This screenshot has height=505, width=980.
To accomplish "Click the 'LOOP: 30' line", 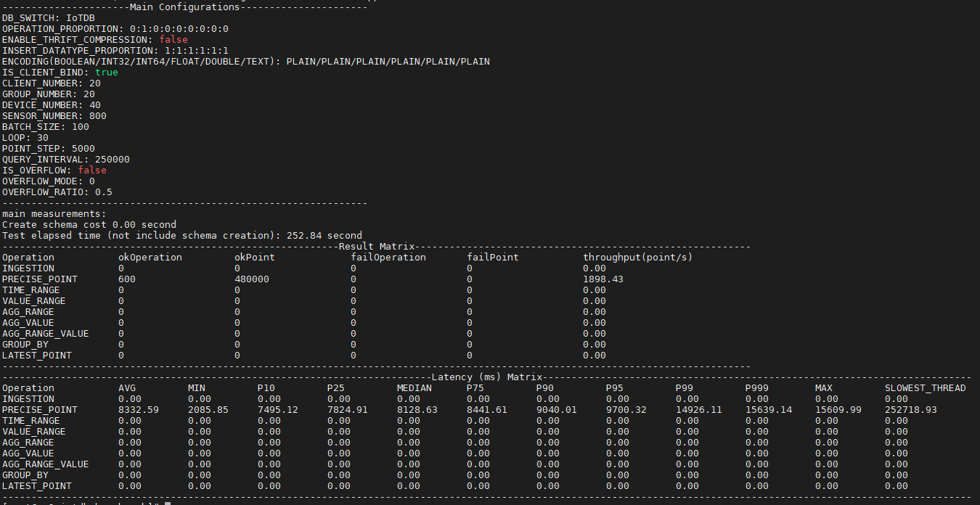I will pyautogui.click(x=25, y=138).
